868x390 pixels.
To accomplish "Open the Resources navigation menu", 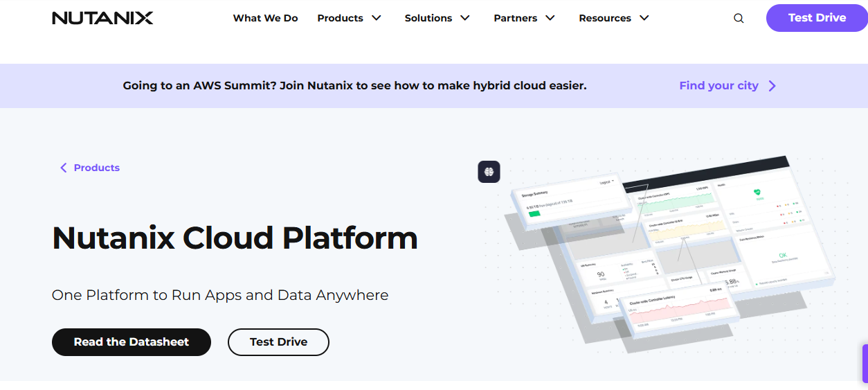I will (x=605, y=18).
